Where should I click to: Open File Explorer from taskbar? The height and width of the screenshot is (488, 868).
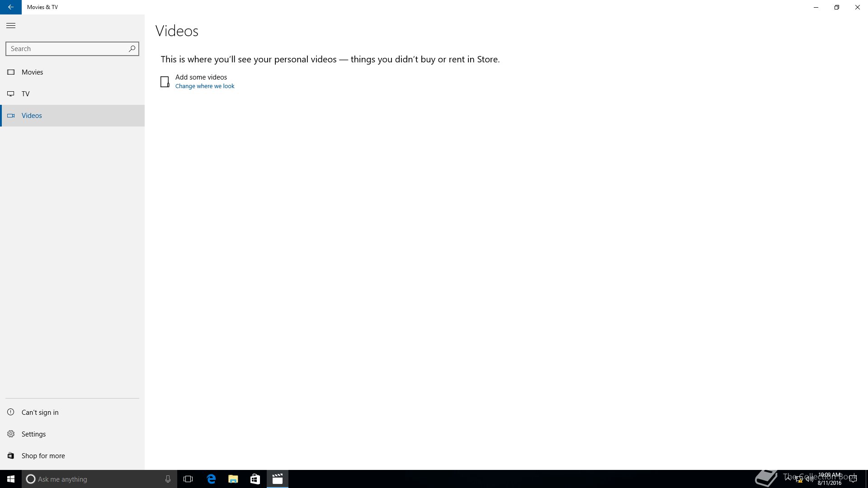[x=233, y=479]
